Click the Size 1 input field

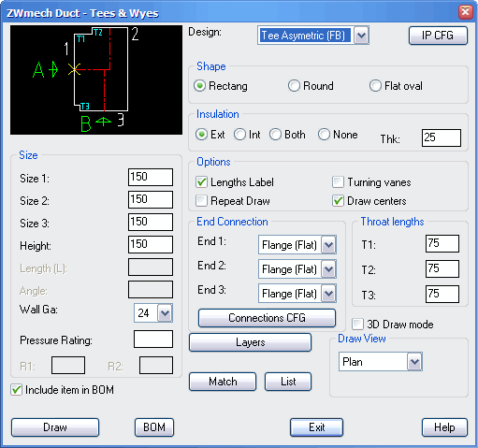tap(151, 177)
